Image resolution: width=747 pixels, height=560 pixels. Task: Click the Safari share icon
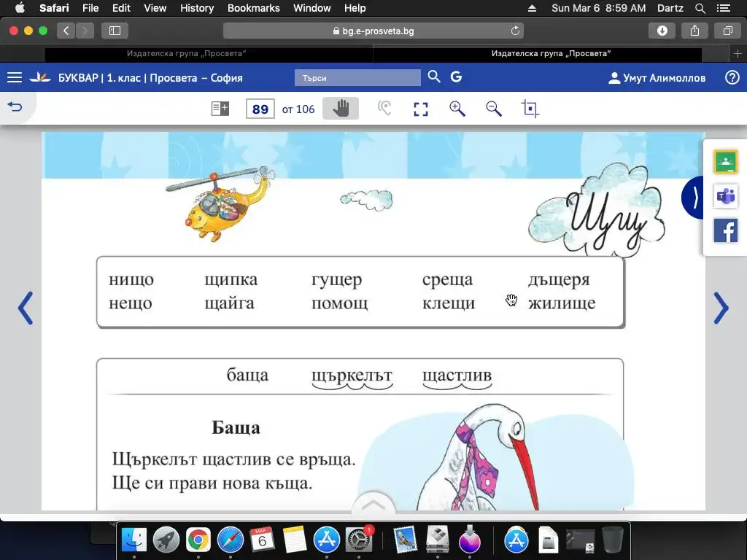695,31
